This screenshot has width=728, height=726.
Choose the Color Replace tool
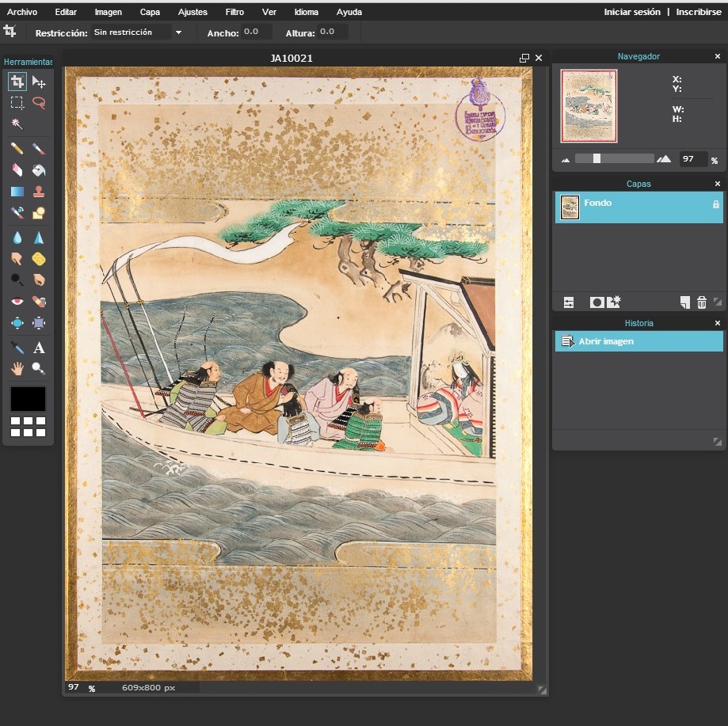point(17,212)
